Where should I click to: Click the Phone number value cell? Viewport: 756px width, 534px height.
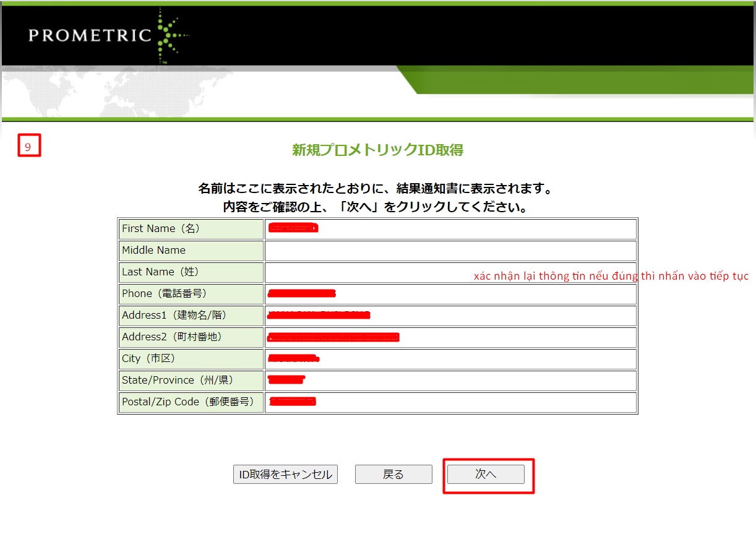pyautogui.click(x=450, y=294)
